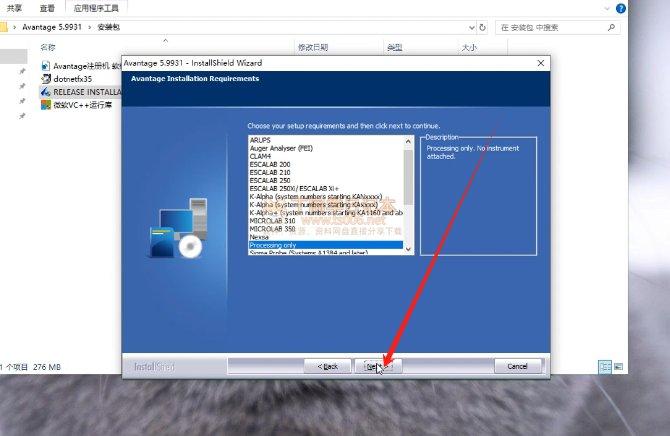Click the requirements list scrollbar thumb
This screenshot has width=670, height=436.
pos(408,176)
